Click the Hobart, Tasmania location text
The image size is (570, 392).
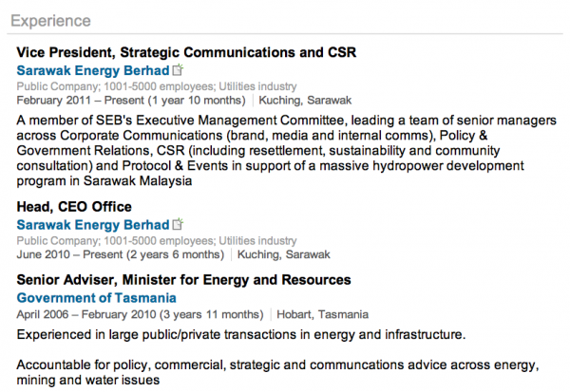tap(322, 314)
